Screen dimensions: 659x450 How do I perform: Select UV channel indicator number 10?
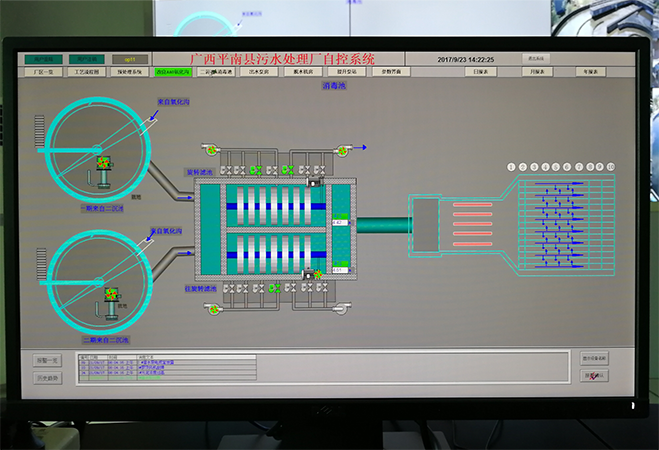[610, 166]
